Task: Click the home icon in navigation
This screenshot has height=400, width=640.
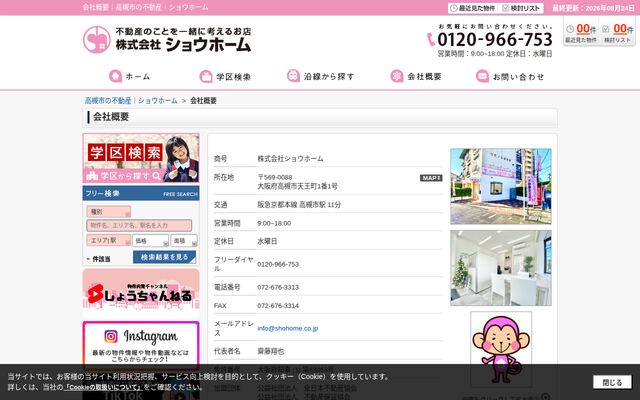Action: pyautogui.click(x=116, y=76)
